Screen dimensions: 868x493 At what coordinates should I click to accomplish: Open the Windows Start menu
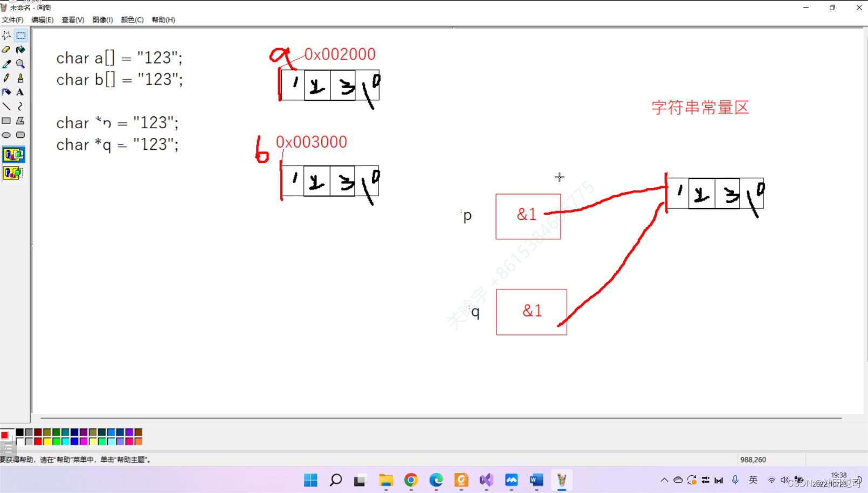pos(311,480)
